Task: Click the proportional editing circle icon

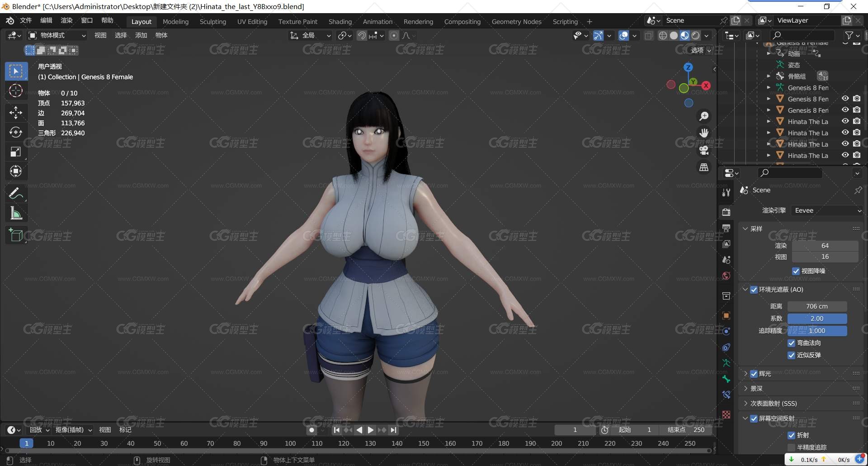Action: 394,35
